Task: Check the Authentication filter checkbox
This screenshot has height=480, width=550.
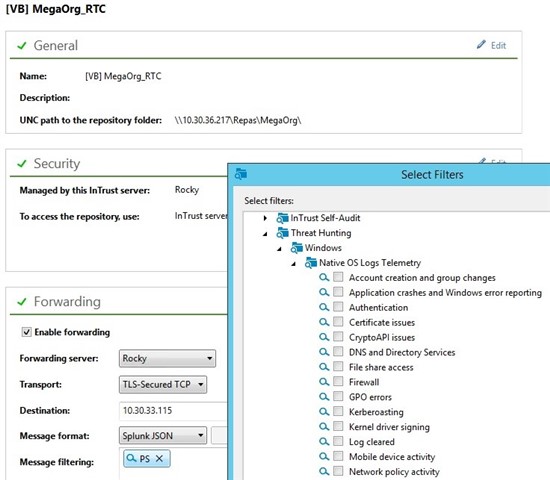Action: coord(338,307)
